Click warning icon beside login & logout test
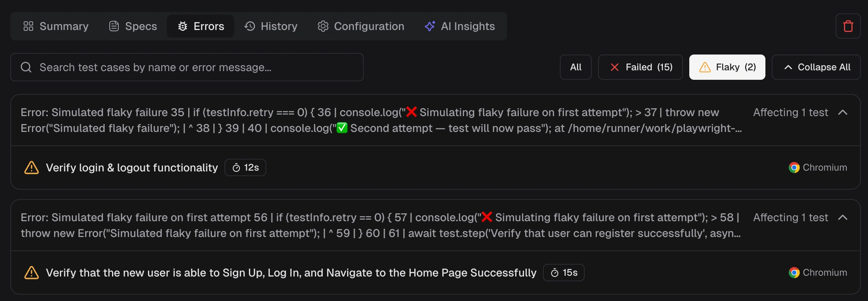Image resolution: width=868 pixels, height=301 pixels. coord(32,167)
